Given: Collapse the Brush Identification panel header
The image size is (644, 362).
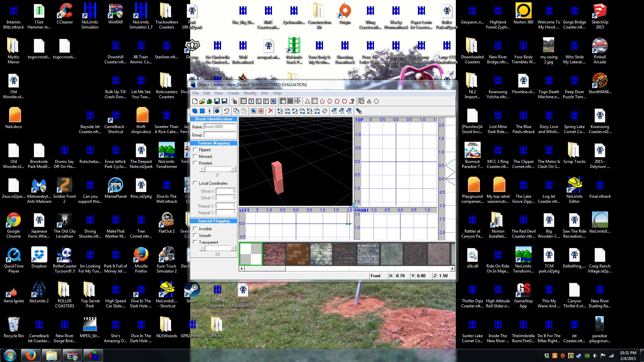Looking at the screenshot, I should tap(214, 119).
